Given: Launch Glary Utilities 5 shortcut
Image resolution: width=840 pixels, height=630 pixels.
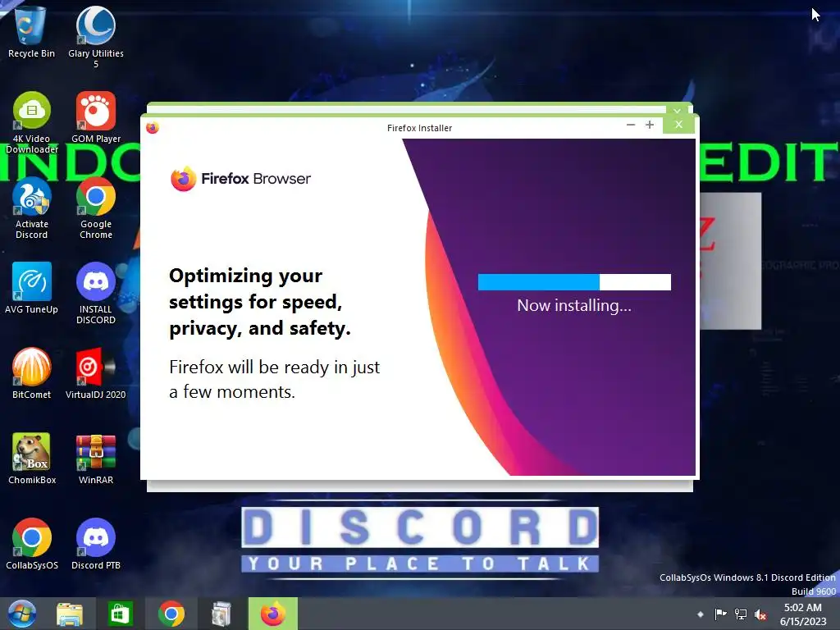Looking at the screenshot, I should (x=96, y=35).
